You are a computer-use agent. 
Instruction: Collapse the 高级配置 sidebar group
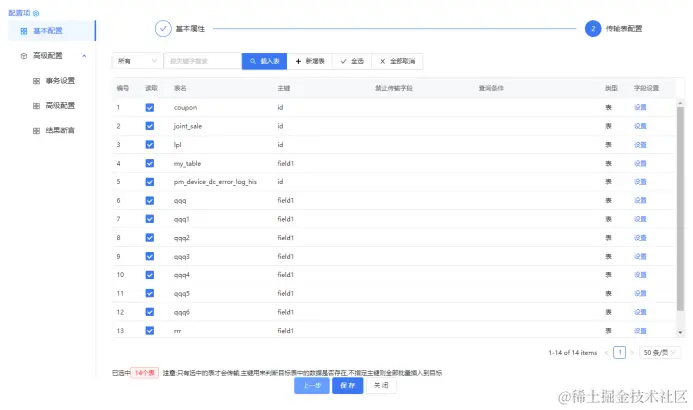point(84,56)
